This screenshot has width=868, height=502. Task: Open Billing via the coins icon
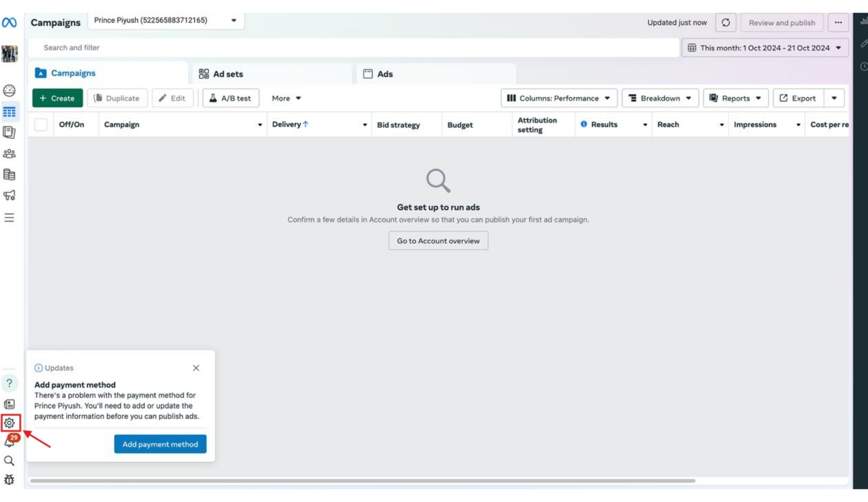(9, 175)
